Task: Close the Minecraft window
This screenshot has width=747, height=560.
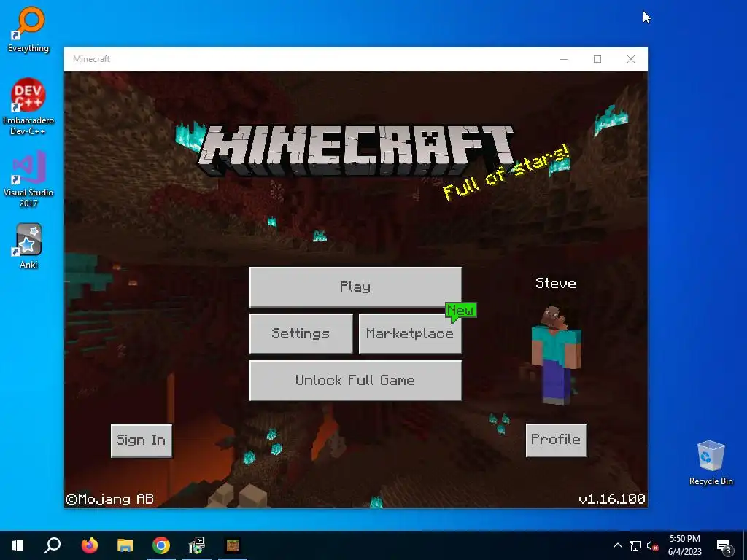Action: click(x=631, y=59)
